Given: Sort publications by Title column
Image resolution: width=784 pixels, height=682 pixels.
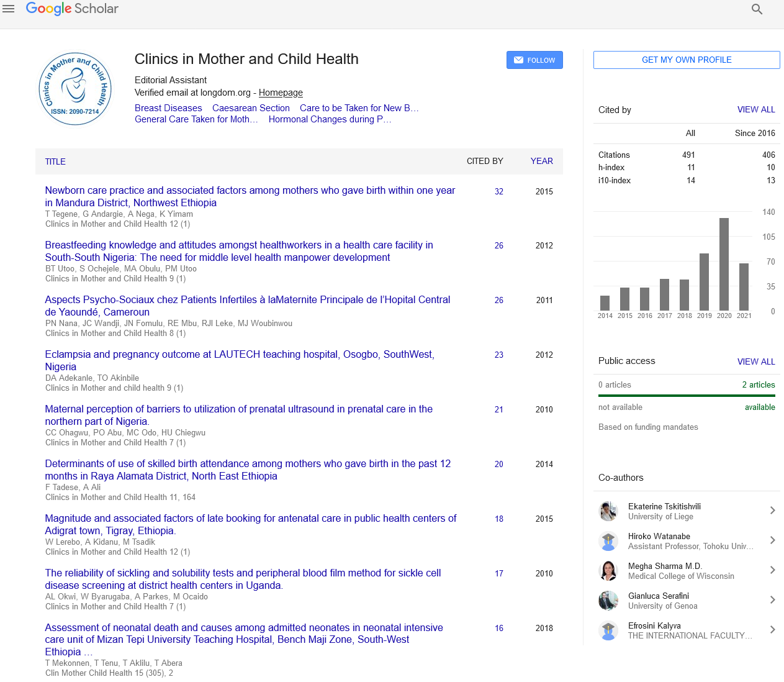Looking at the screenshot, I should point(55,161).
